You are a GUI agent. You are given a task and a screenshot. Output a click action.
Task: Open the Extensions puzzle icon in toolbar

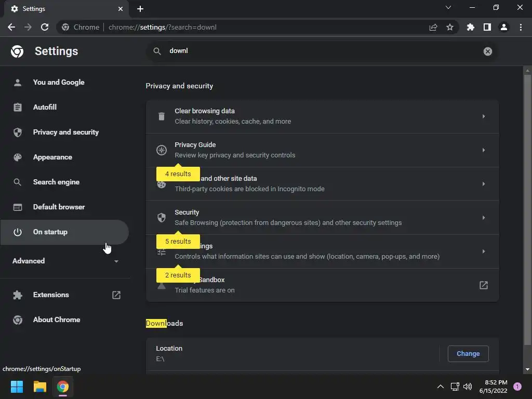[471, 27]
